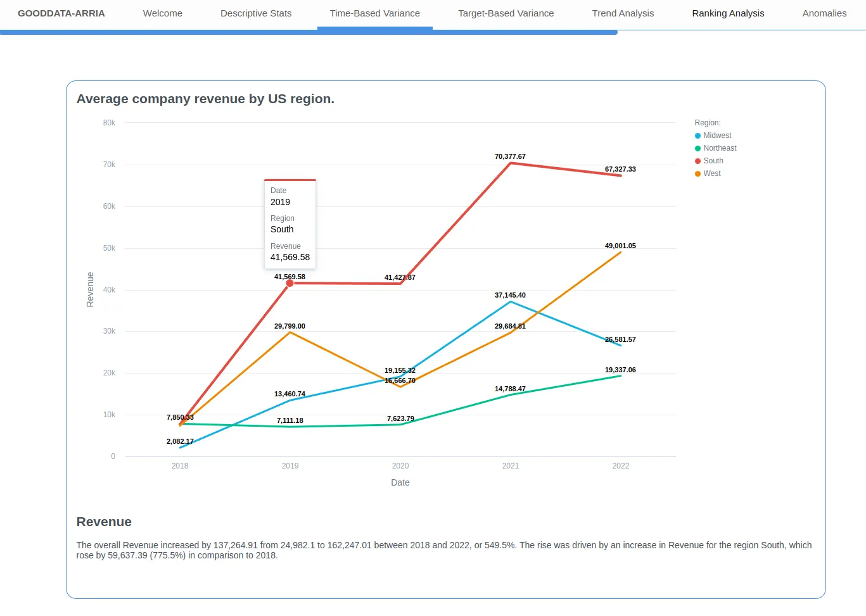Click the South 2021 peak labeled 70,377.67
This screenshot has width=866, height=616.
click(511, 163)
